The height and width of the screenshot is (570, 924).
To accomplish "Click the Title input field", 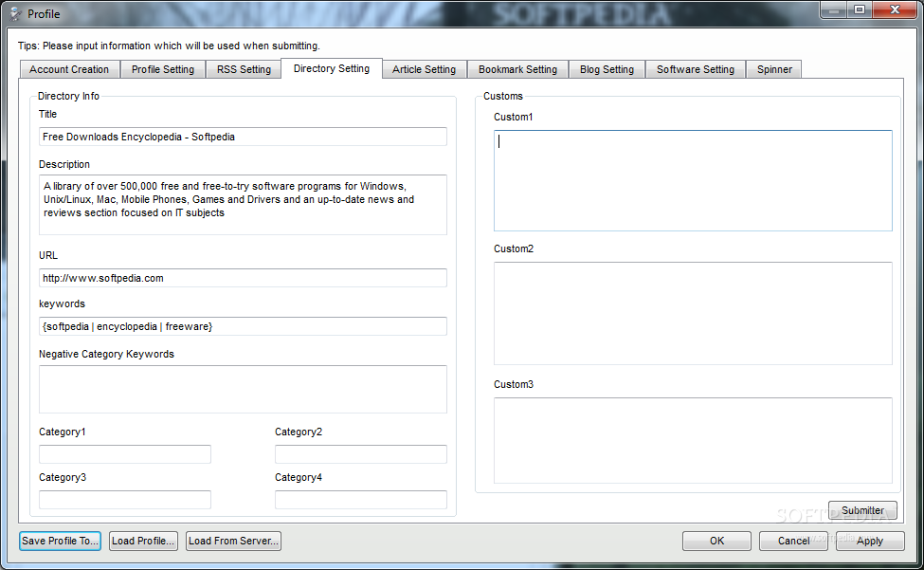I will point(243,137).
